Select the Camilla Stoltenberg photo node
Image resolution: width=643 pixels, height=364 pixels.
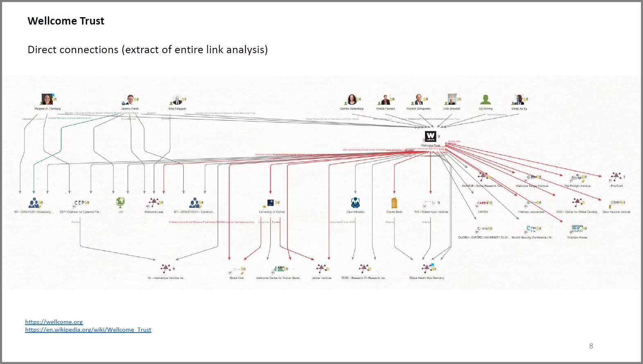coord(351,99)
